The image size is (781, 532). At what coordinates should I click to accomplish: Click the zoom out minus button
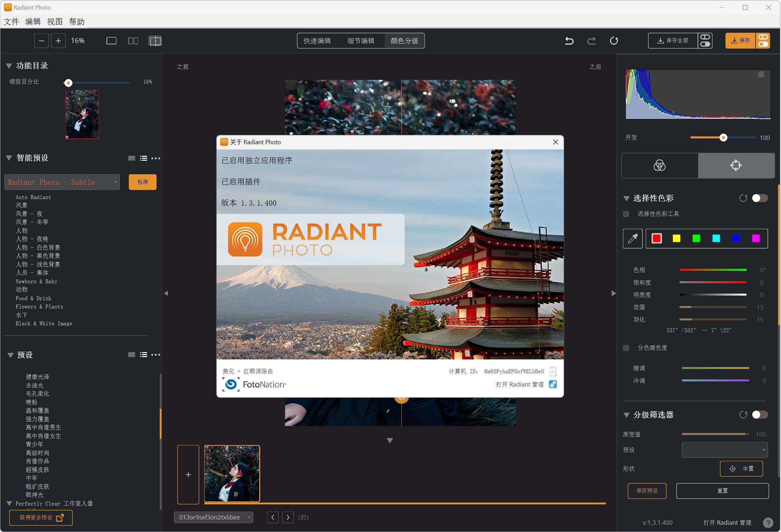coord(41,41)
